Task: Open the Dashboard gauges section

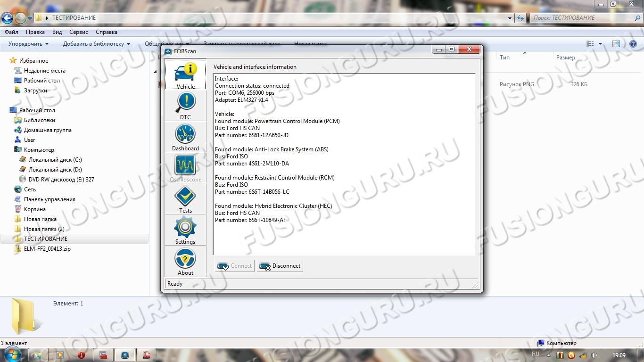Action: [x=185, y=137]
